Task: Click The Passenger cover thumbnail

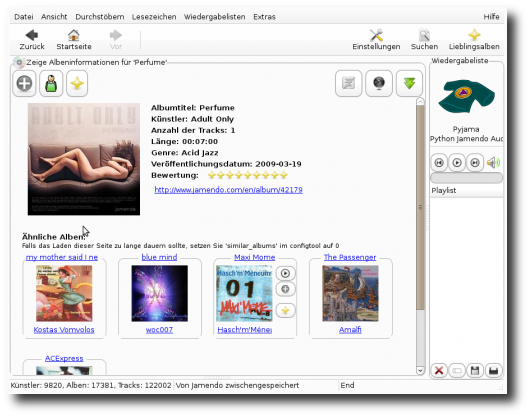Action: click(351, 293)
